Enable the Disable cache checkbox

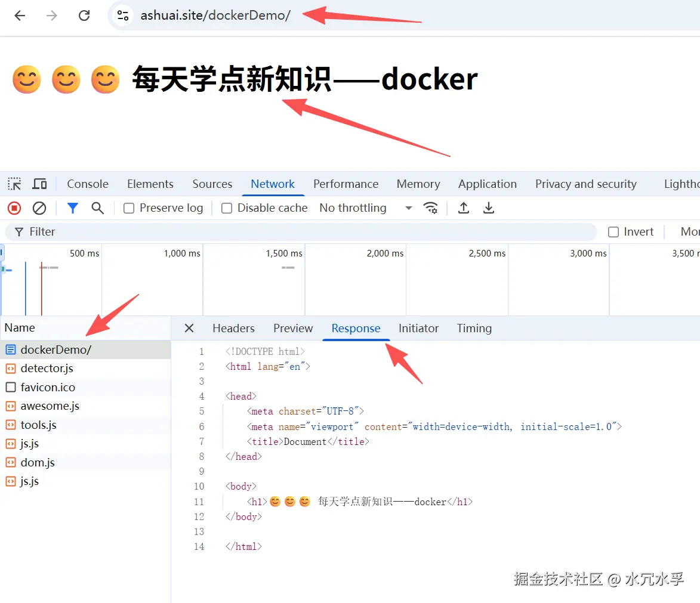tap(227, 208)
